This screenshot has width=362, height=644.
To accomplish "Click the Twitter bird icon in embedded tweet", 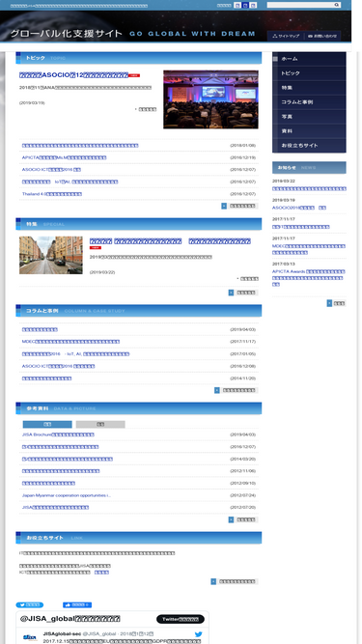I will pyautogui.click(x=198, y=634).
